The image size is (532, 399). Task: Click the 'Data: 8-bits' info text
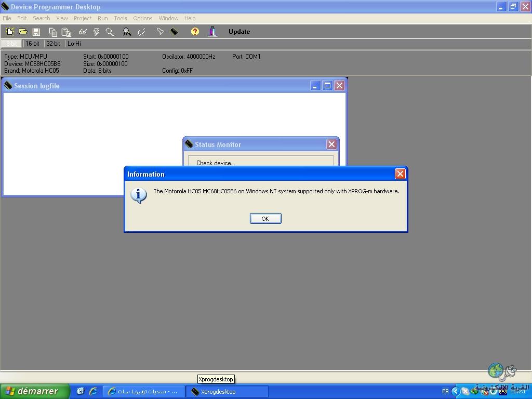(97, 71)
